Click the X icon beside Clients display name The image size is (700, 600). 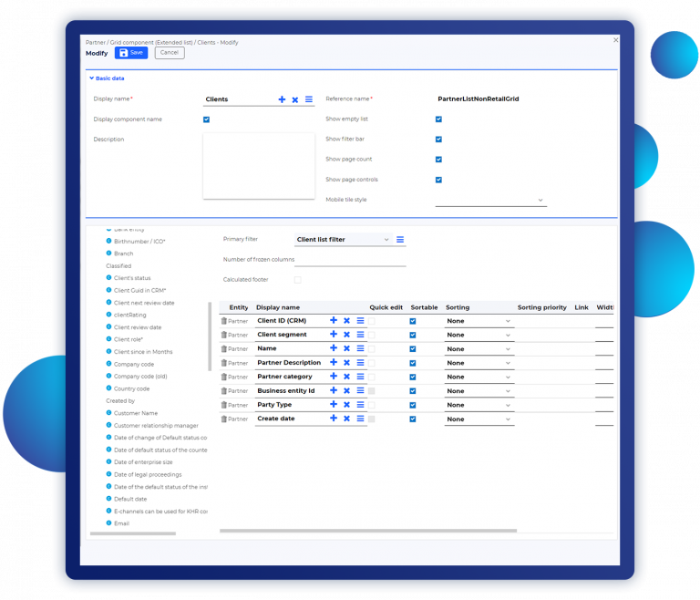point(295,99)
